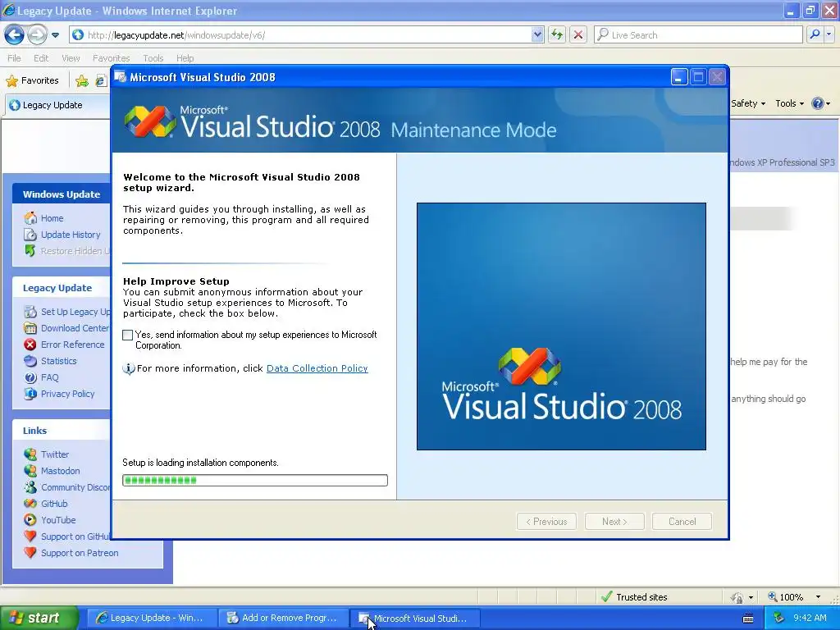This screenshot has height=630, width=840.
Task: Click the IE Forward navigation button
Action: tap(36, 35)
